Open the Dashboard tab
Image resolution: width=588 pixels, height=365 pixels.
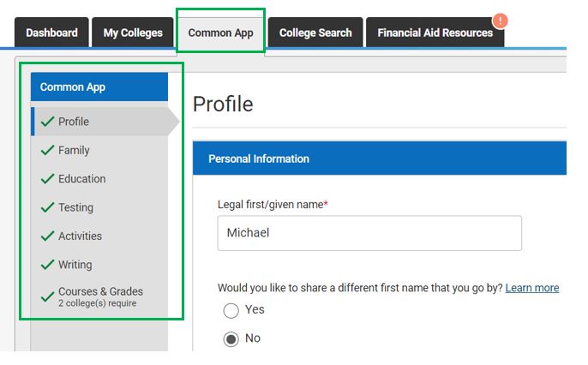point(51,33)
